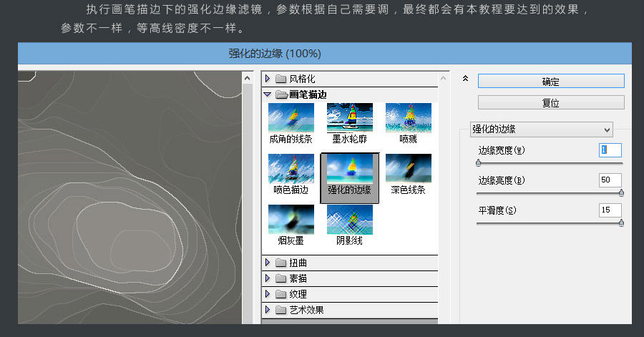Screen dimensions: 644x337
Task: Click the 边缘亮度 slider handle
Action: click(x=621, y=193)
